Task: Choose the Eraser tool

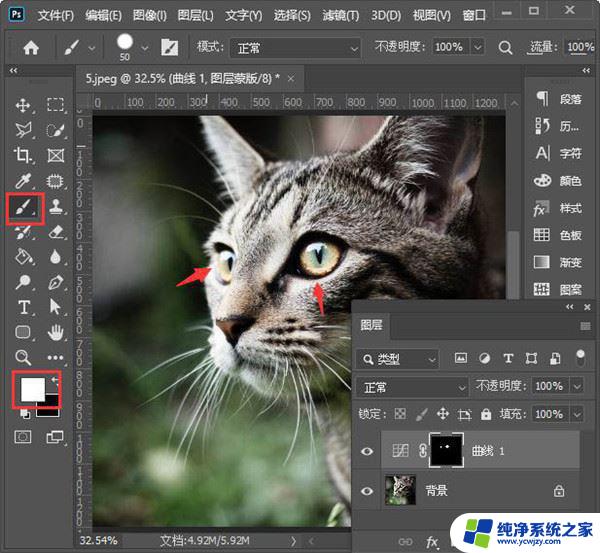Action: click(56, 232)
